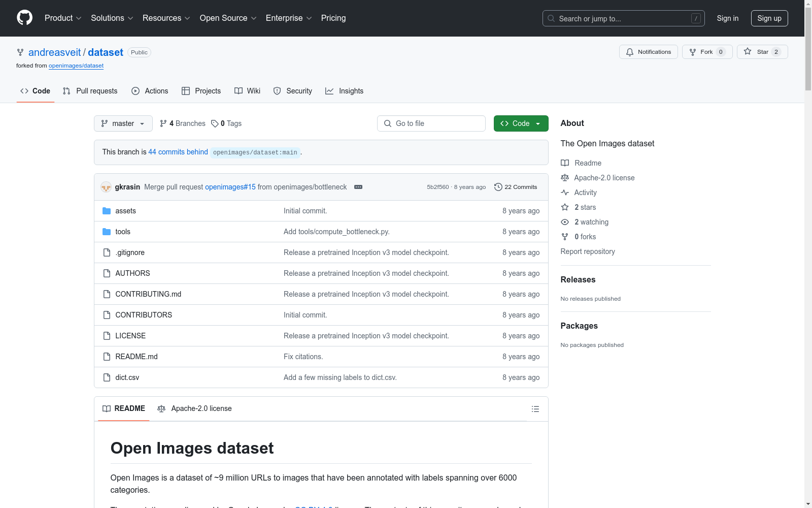Switch to the Pull requests tab
Viewport: 812px width, 508px height.
pyautogui.click(x=90, y=91)
